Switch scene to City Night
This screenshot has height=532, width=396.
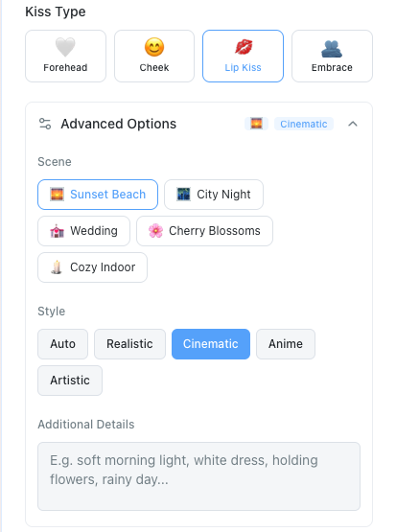tap(214, 195)
